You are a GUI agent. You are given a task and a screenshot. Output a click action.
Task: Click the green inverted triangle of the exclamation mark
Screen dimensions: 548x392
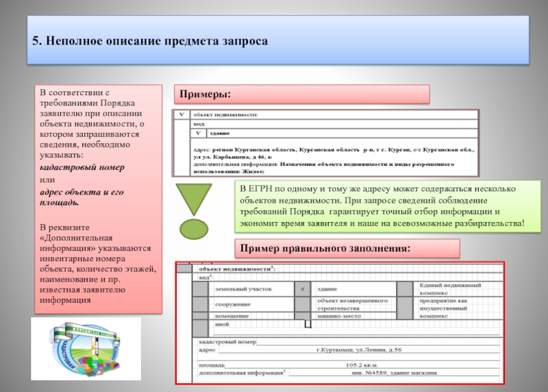[x=194, y=199]
